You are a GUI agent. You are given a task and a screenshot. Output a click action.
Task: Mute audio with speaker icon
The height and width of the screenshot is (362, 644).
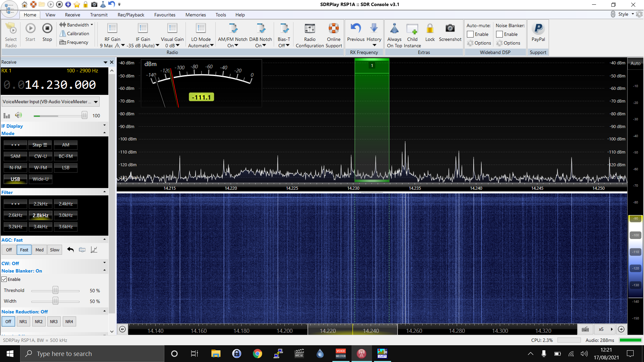point(18,115)
